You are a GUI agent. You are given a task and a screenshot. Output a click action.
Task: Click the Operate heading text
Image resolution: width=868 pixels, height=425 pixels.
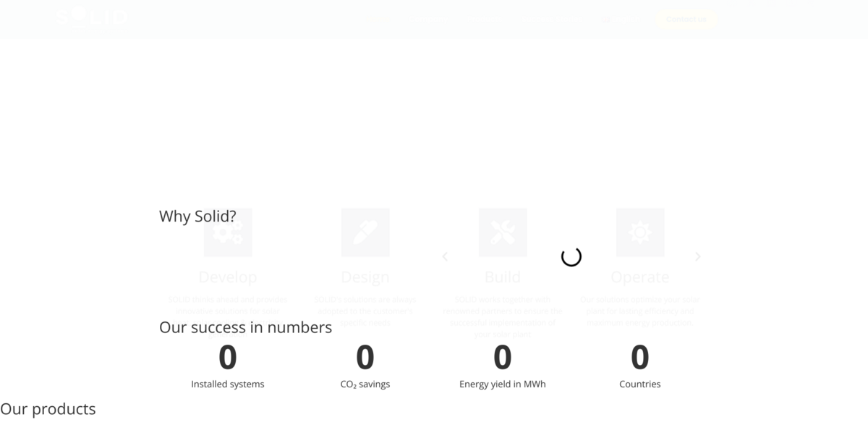coord(640,277)
